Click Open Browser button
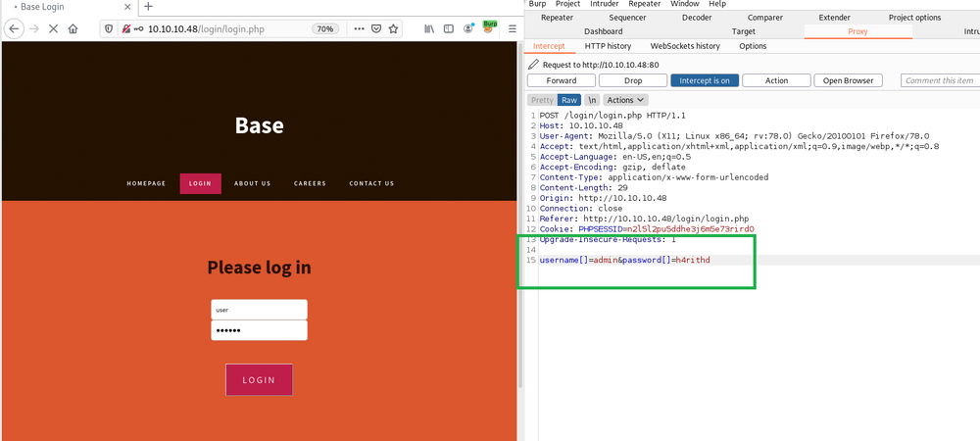The height and width of the screenshot is (441, 980). 848,80
